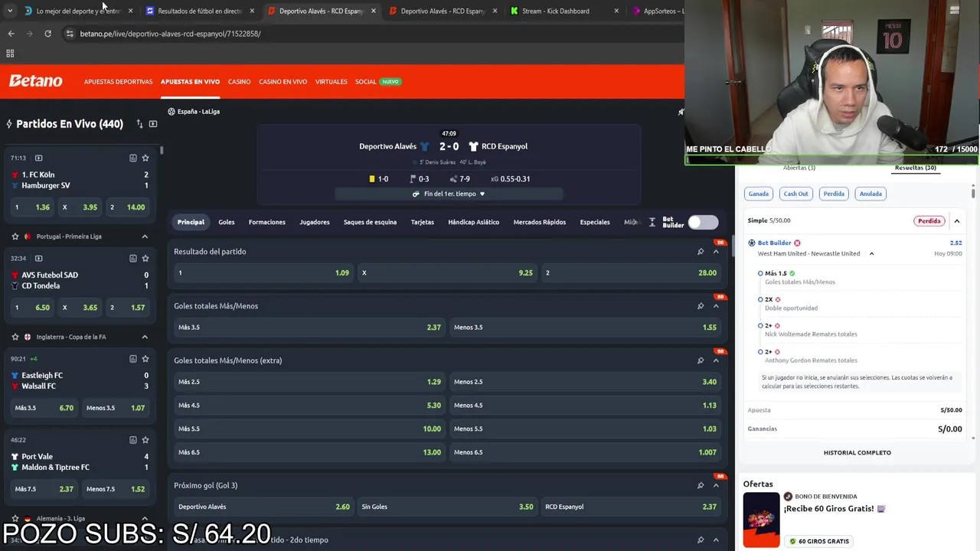The height and width of the screenshot is (551, 980).
Task: Star the Inglaterra - Copa de la FA league
Action: tap(15, 337)
